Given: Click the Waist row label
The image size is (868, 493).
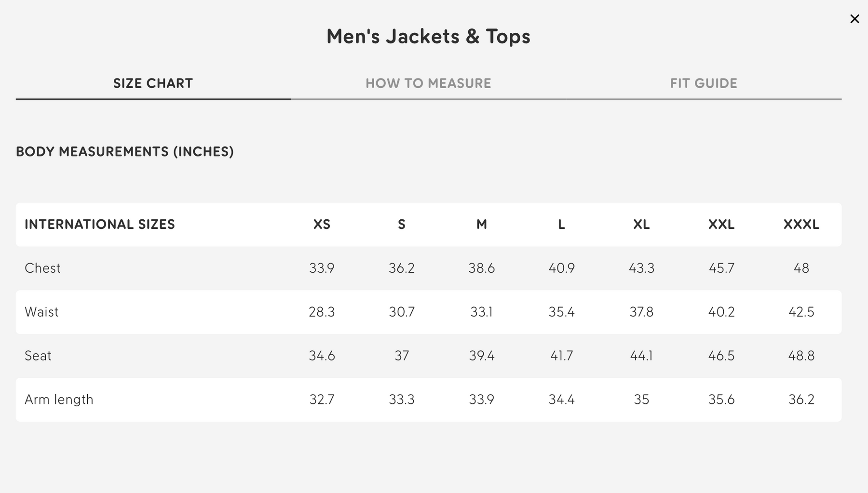Looking at the screenshot, I should pyautogui.click(x=41, y=312).
